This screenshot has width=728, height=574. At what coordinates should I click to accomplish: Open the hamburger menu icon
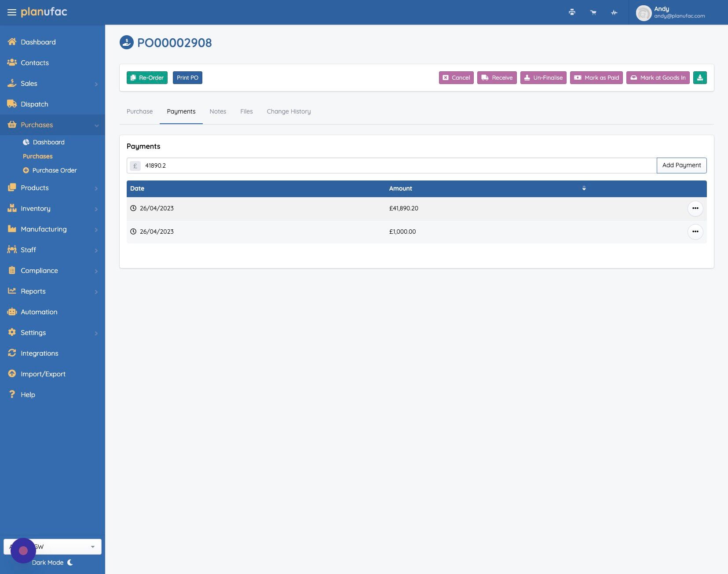pyautogui.click(x=12, y=12)
